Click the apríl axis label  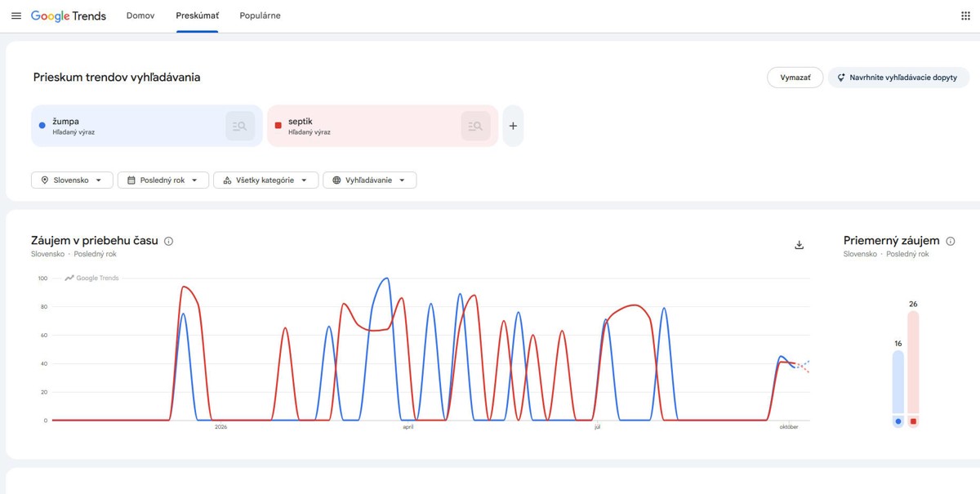tap(408, 427)
